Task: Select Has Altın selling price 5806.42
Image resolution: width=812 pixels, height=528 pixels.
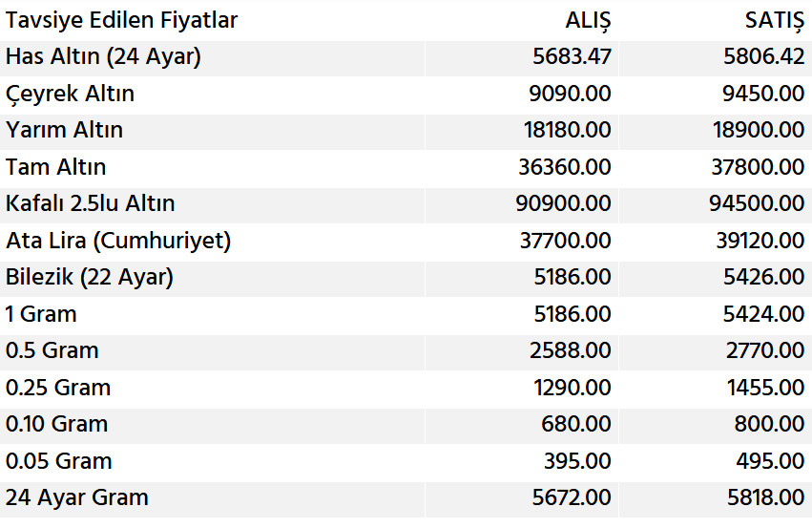Action: (x=763, y=56)
